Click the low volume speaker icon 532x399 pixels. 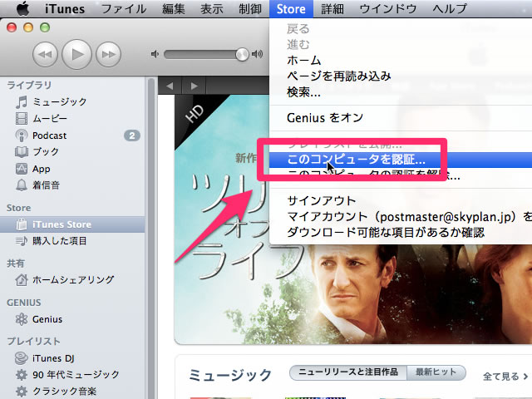click(x=155, y=54)
